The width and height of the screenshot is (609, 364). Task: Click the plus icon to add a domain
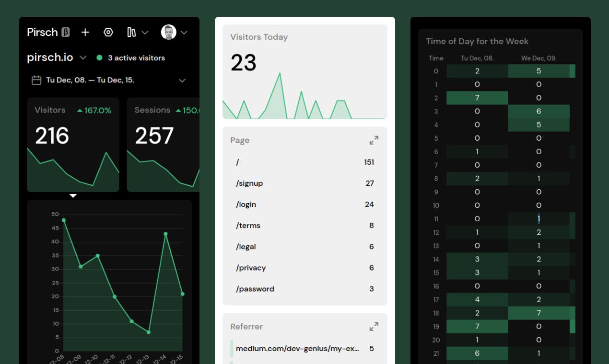pyautogui.click(x=85, y=32)
